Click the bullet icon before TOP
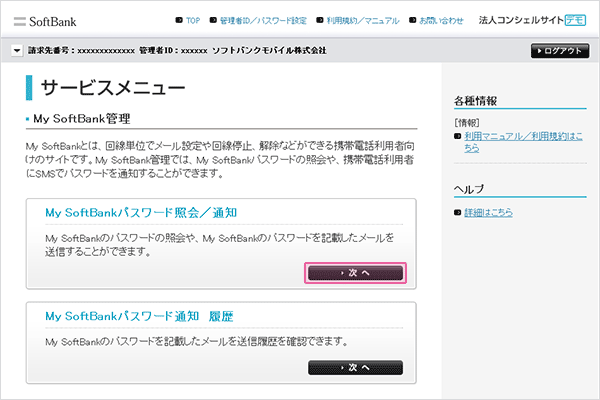 click(179, 20)
